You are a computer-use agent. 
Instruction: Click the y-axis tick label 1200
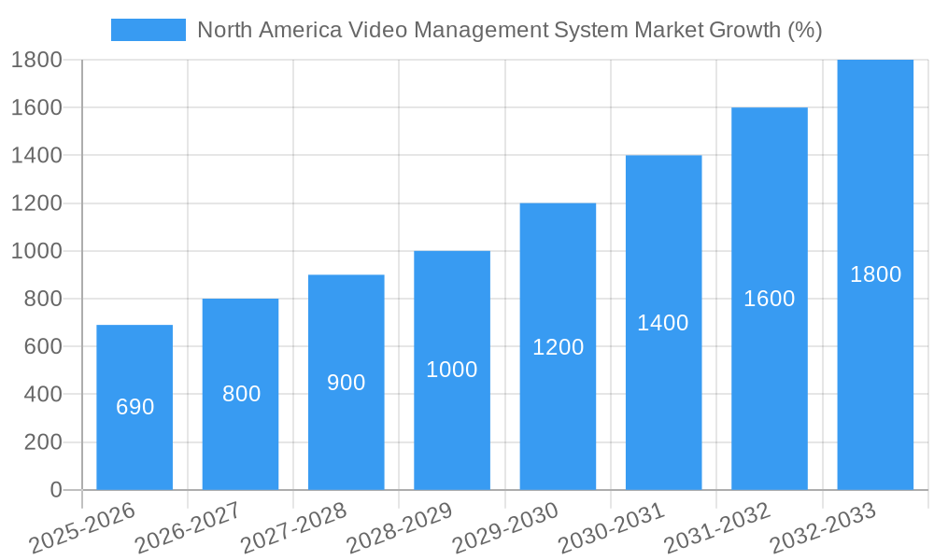[37, 203]
